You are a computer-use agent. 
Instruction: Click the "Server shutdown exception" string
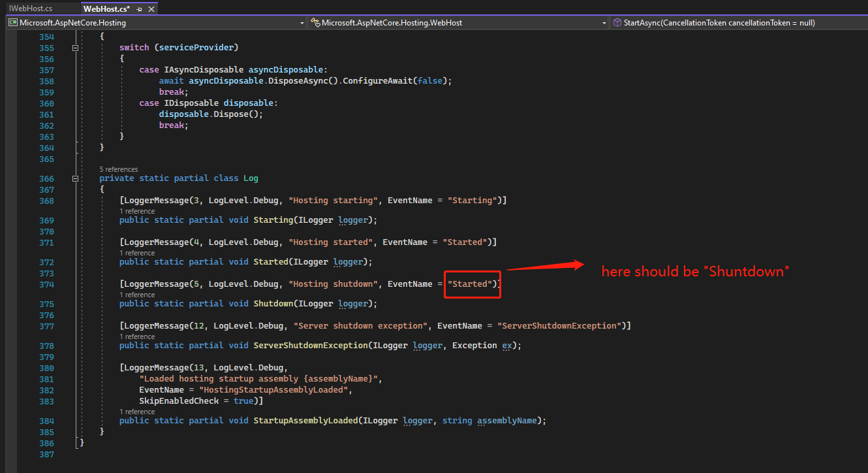360,326
